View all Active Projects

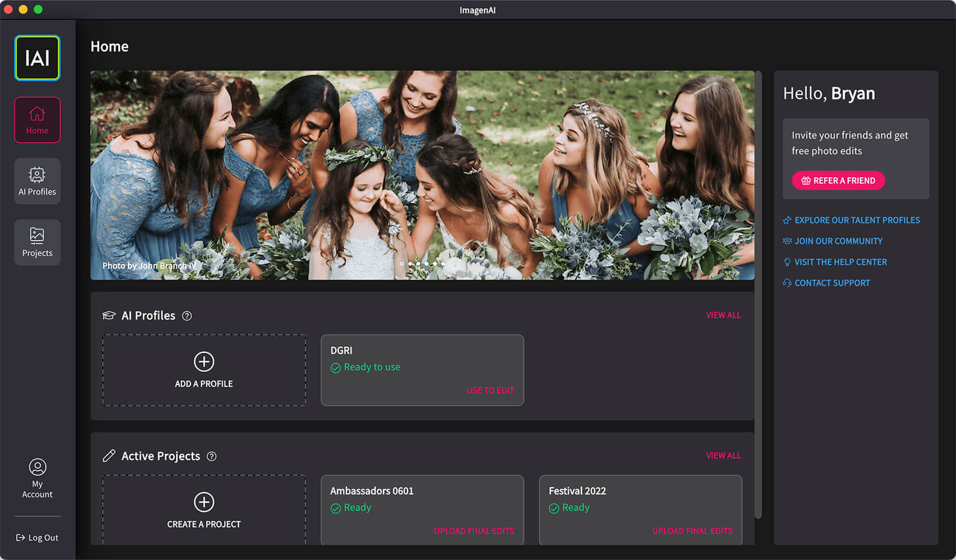tap(723, 456)
